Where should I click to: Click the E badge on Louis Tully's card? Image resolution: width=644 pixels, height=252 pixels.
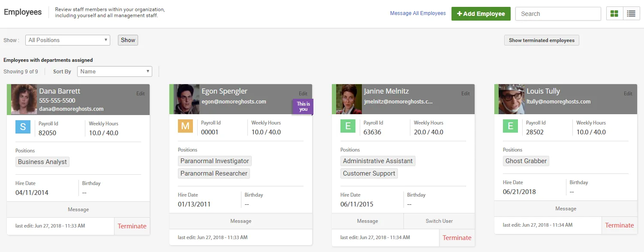510,126
